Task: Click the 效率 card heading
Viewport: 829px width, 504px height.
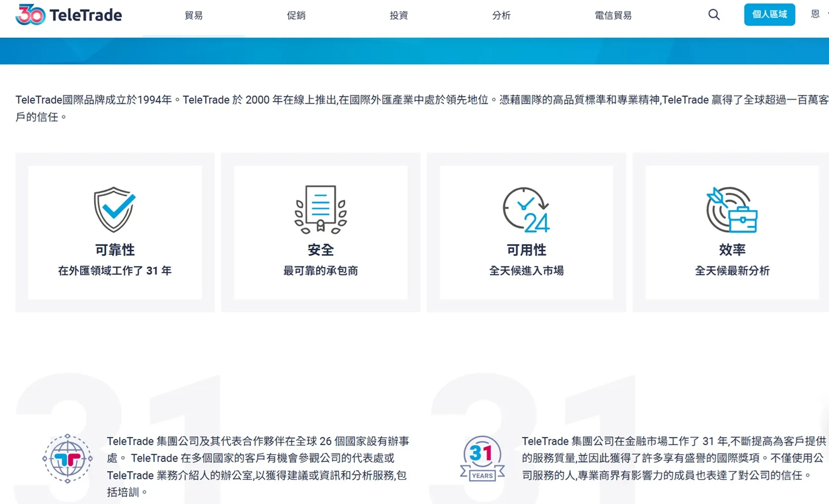Action: pyautogui.click(x=732, y=250)
